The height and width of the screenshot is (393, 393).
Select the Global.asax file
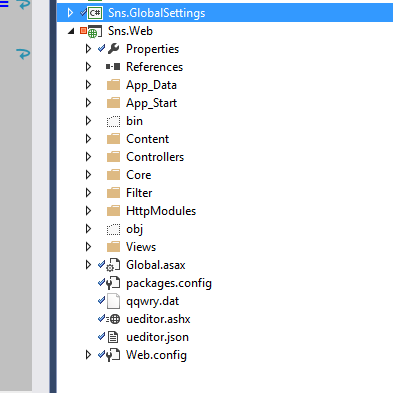[156, 265]
